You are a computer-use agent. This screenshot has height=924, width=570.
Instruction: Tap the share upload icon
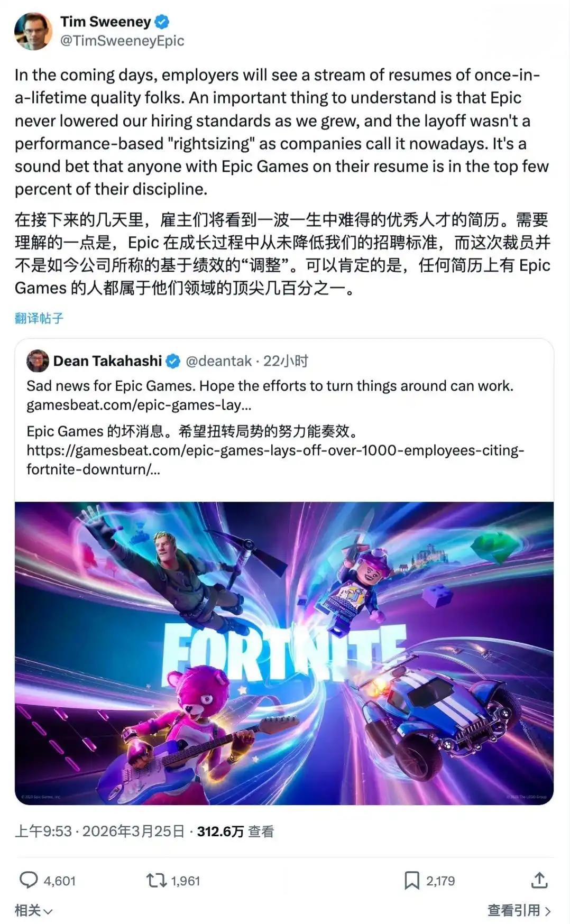[539, 880]
